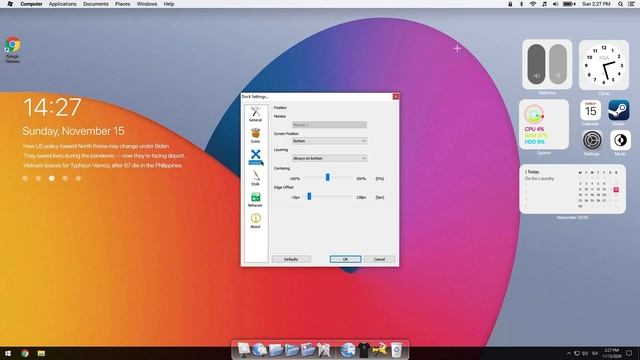Image resolution: width=640 pixels, height=360 pixels.
Task: Adjust the Centering slider handle
Action: tap(327, 177)
